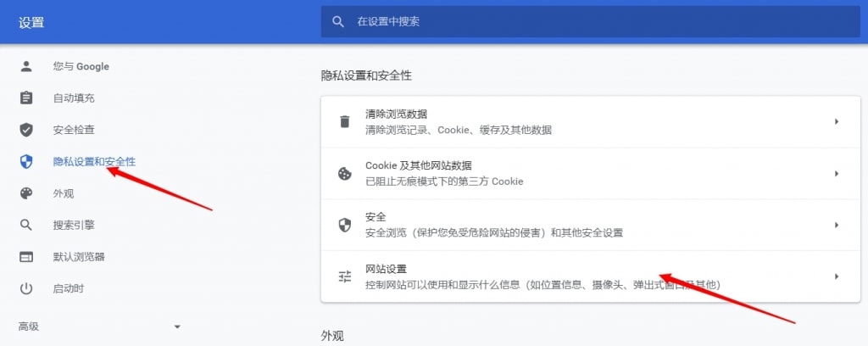Click text 清除浏览记录、Cookie、缓存及其他数据
Screen dimensions: 868x346
[x=459, y=130]
